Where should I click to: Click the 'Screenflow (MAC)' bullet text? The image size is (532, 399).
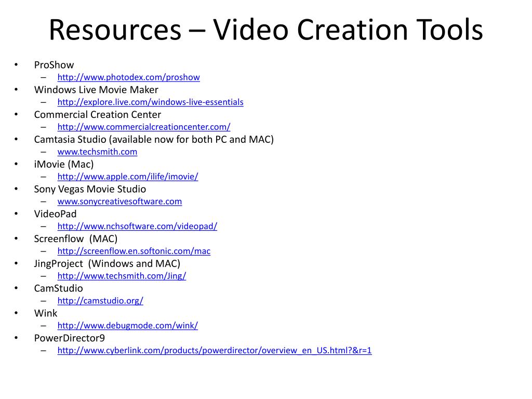point(76,238)
